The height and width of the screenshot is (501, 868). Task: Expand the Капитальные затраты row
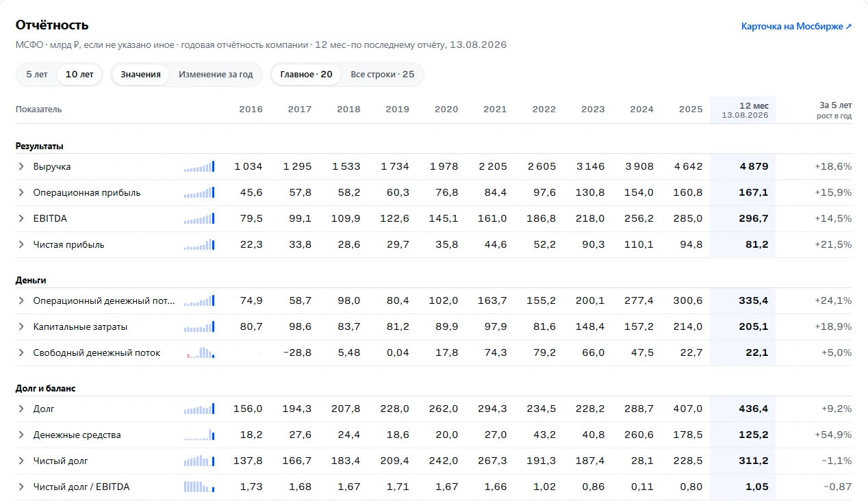coord(21,326)
